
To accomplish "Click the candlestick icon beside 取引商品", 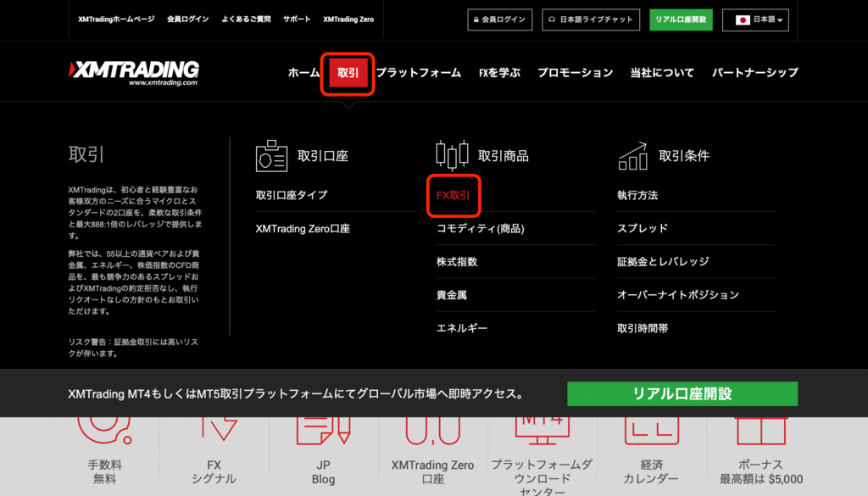I will [452, 155].
